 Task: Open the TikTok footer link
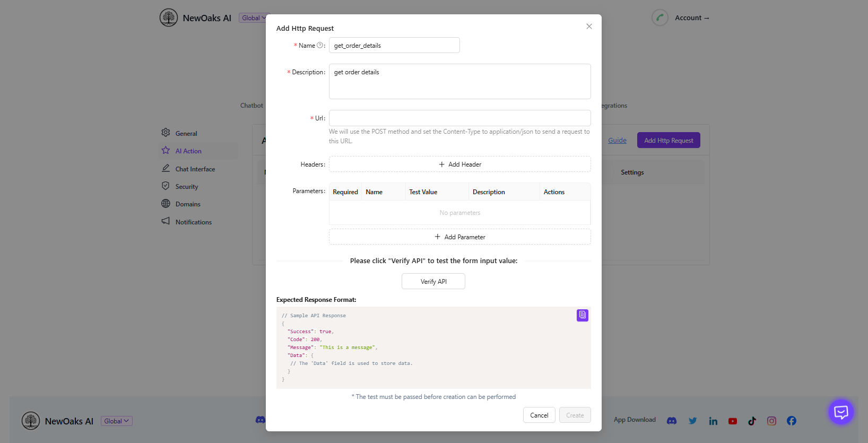pos(752,421)
